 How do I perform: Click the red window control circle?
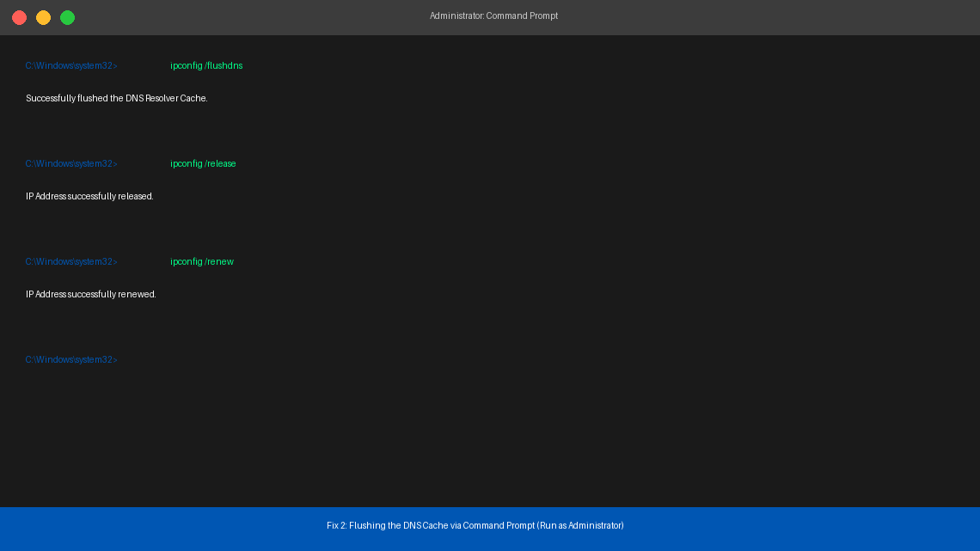19,16
